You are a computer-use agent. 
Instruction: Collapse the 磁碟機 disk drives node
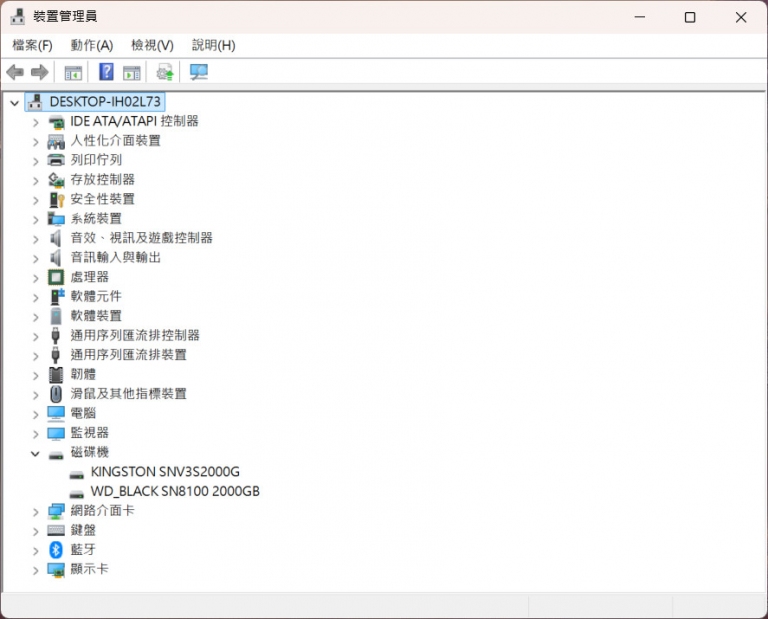pyautogui.click(x=35, y=453)
